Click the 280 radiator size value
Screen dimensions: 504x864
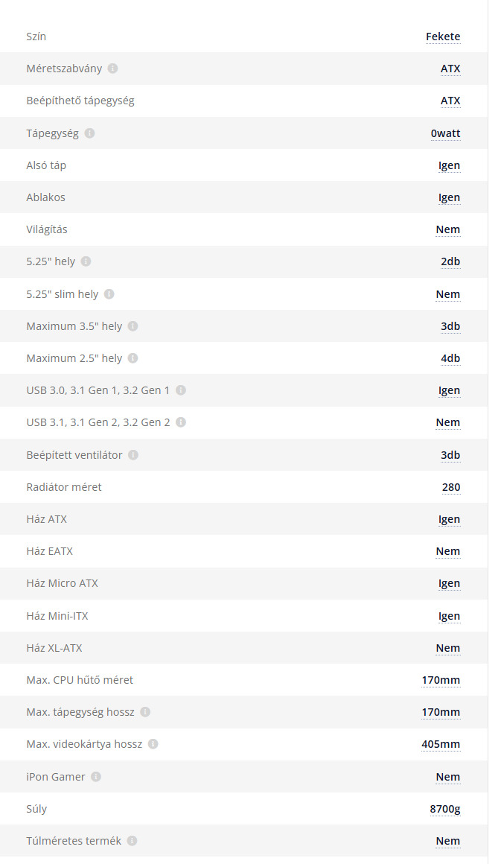(x=451, y=487)
